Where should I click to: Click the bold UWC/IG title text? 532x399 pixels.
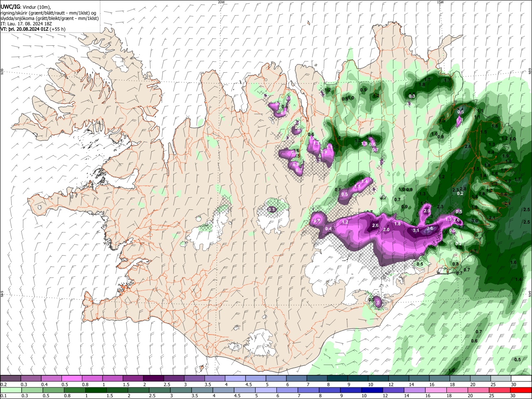(x=10, y=7)
